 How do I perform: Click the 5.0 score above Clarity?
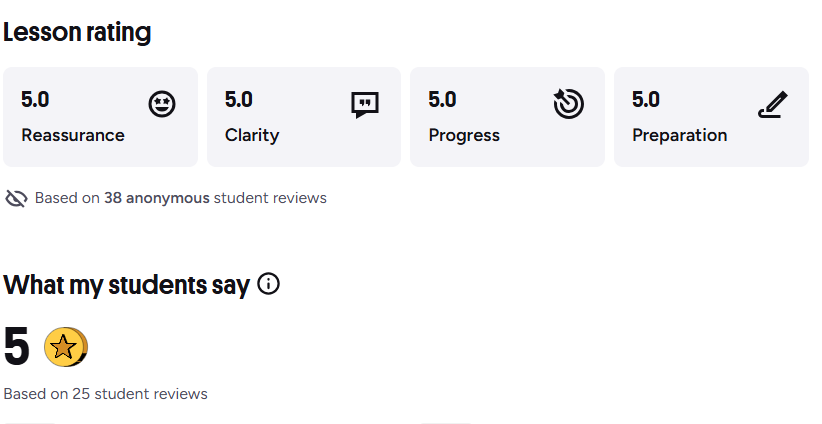point(239,99)
